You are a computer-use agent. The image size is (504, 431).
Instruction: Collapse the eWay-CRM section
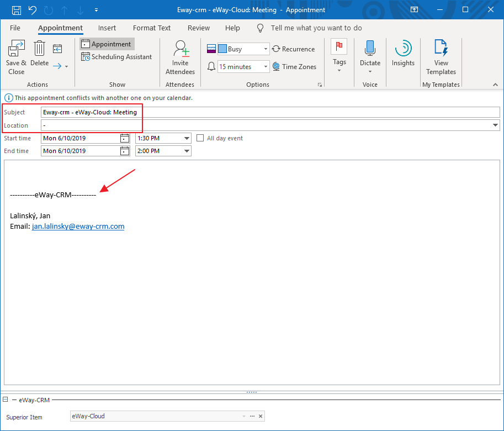coord(6,400)
